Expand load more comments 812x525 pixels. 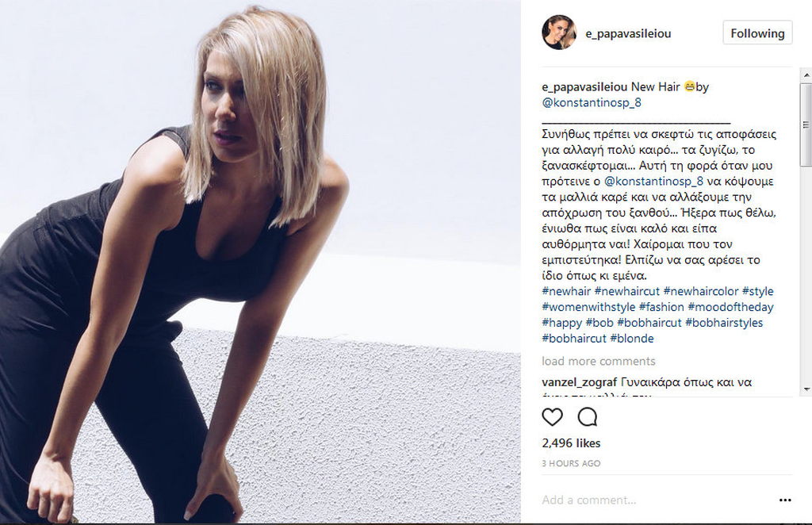tap(598, 361)
